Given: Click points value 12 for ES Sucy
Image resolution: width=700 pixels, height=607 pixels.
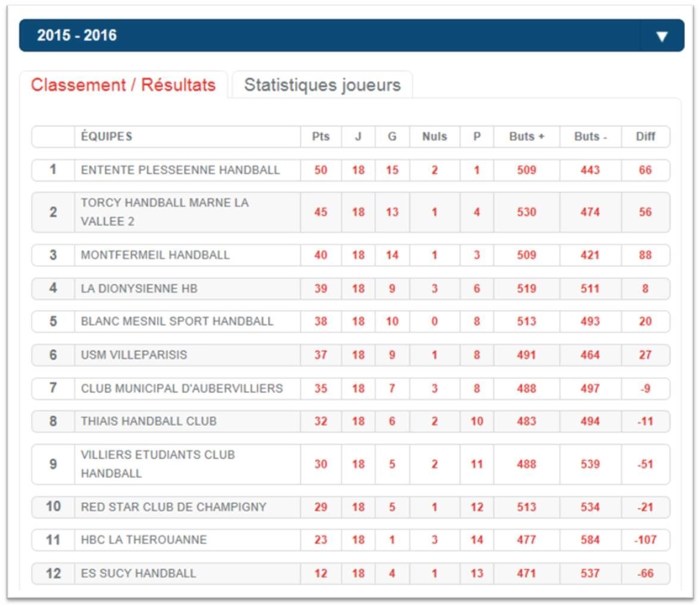Looking at the screenshot, I should (x=320, y=574).
